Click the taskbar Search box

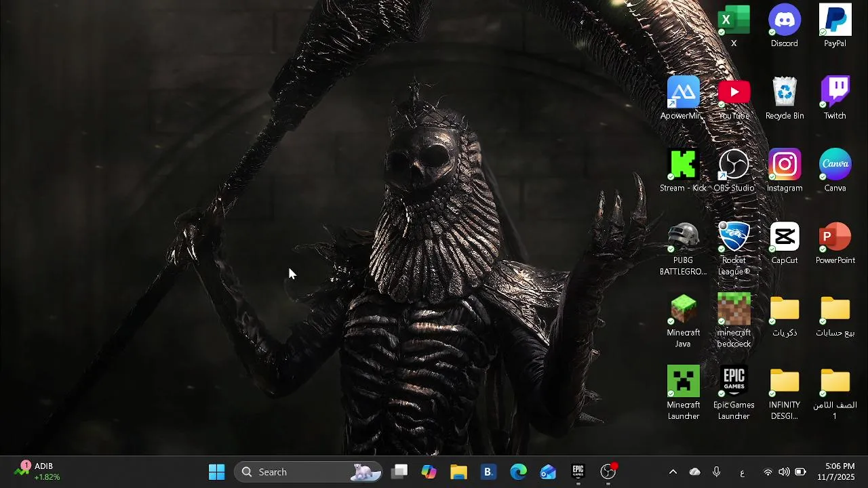[309, 472]
